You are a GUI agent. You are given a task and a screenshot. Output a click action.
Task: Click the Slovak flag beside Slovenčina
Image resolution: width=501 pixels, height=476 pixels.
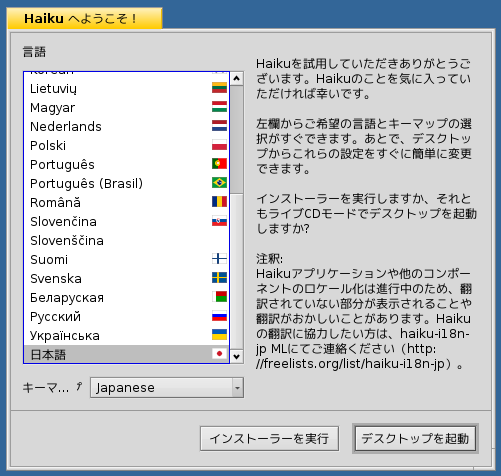[x=219, y=221]
